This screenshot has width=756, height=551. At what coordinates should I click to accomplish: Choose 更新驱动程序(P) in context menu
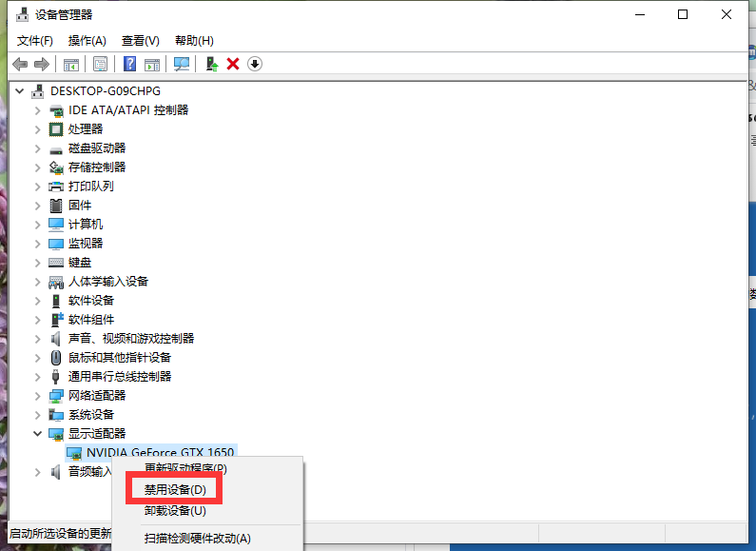[185, 468]
